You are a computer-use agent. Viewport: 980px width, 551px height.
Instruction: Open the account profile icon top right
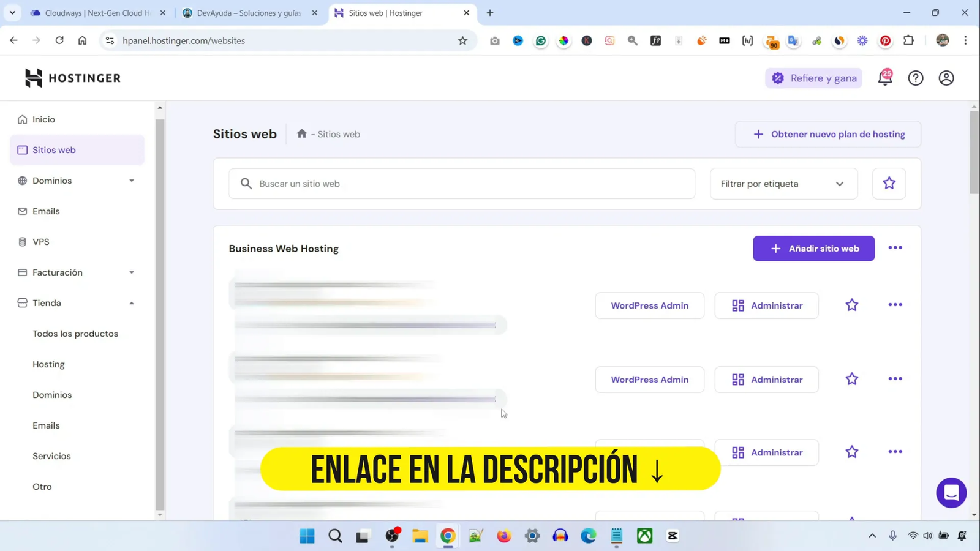pos(946,78)
